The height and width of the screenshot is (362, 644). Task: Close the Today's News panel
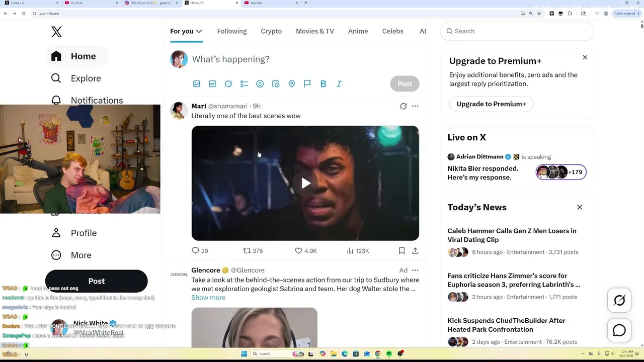(580, 207)
